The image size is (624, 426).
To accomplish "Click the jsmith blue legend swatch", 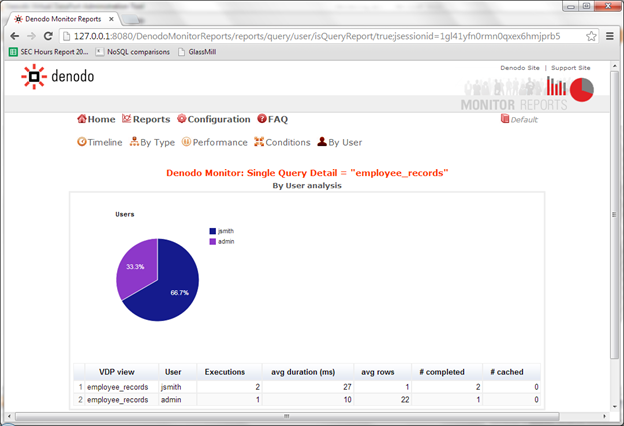I will click(x=213, y=231).
